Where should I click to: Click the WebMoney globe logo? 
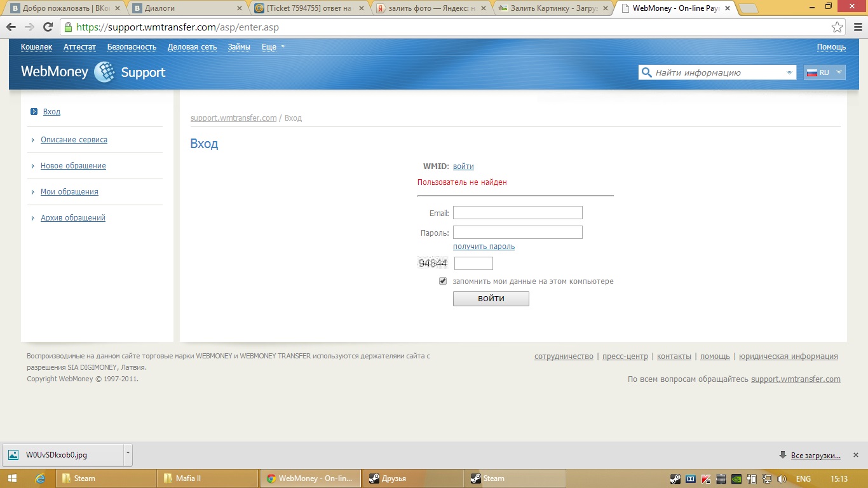click(x=104, y=72)
